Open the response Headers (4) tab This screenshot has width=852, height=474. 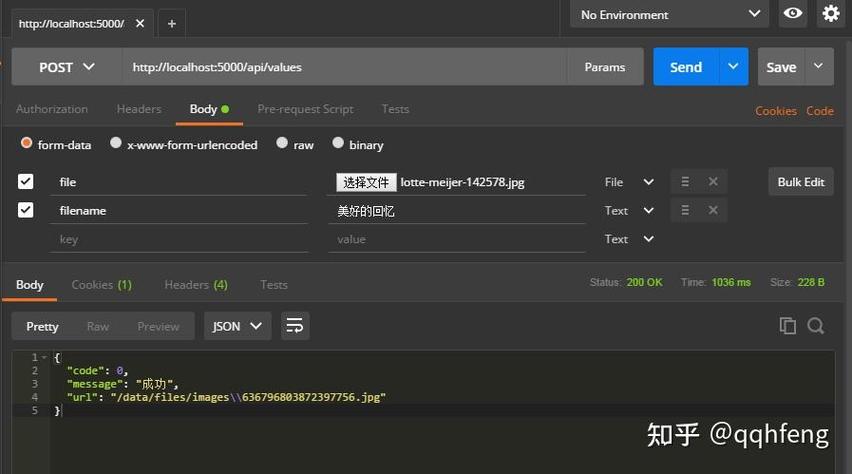[x=196, y=285]
